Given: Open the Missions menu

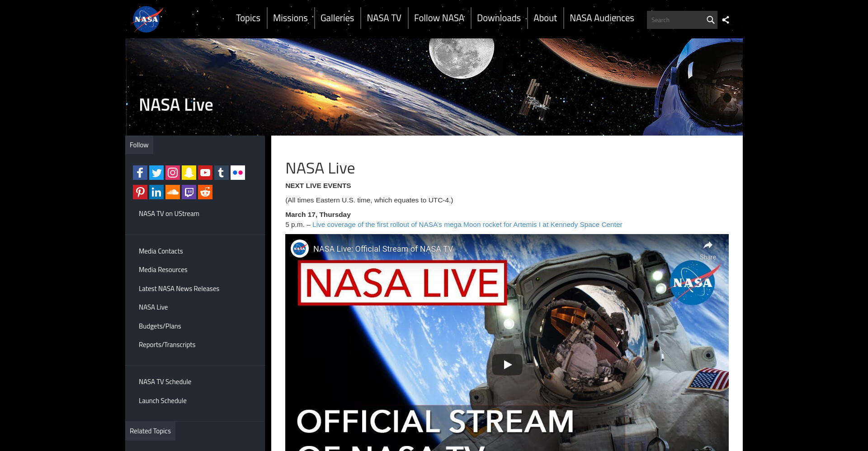Looking at the screenshot, I should [x=290, y=18].
